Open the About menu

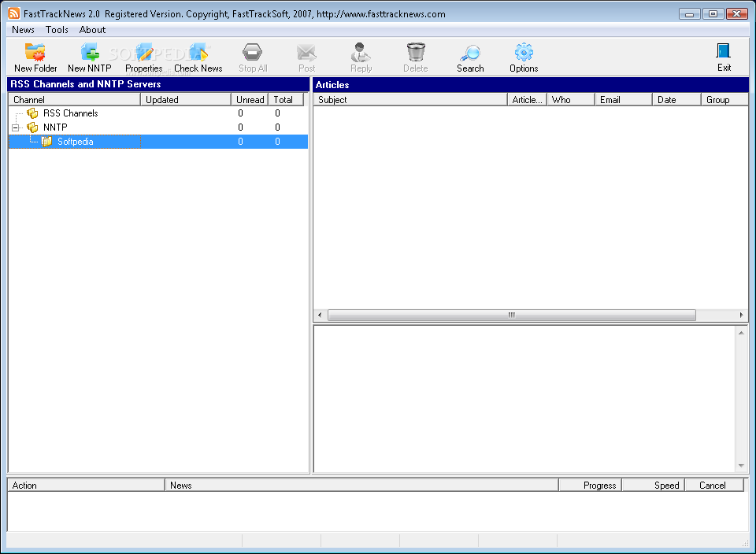point(92,30)
